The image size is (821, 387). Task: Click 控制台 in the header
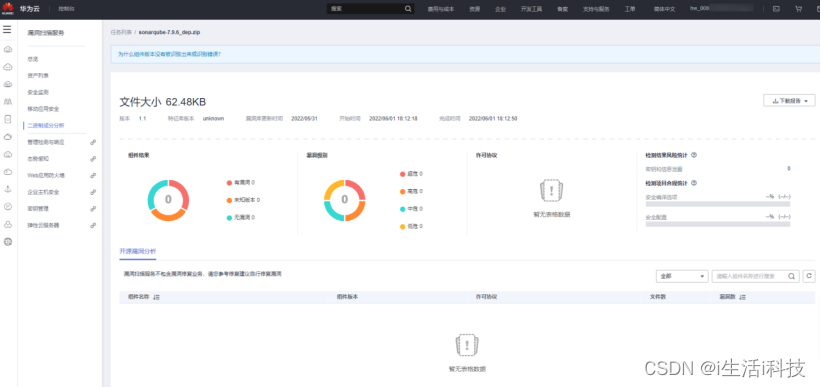[66, 9]
